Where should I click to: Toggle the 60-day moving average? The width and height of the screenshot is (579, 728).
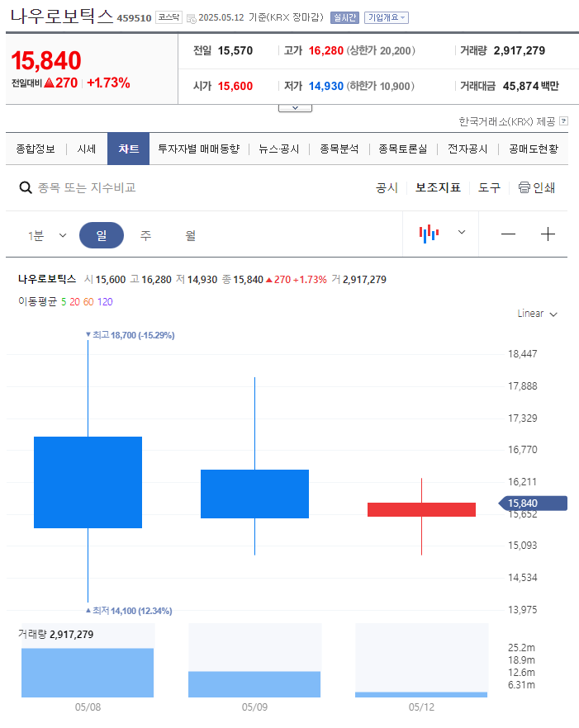(x=88, y=302)
